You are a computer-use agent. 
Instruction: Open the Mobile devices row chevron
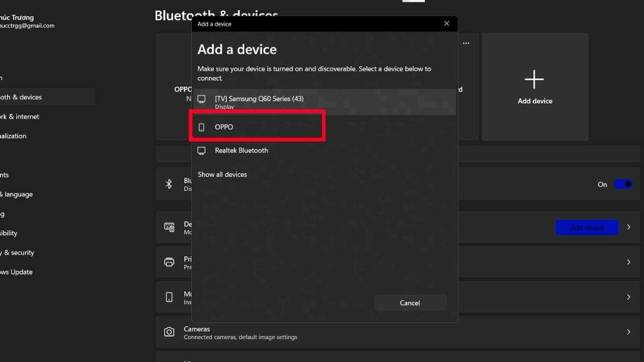point(628,297)
